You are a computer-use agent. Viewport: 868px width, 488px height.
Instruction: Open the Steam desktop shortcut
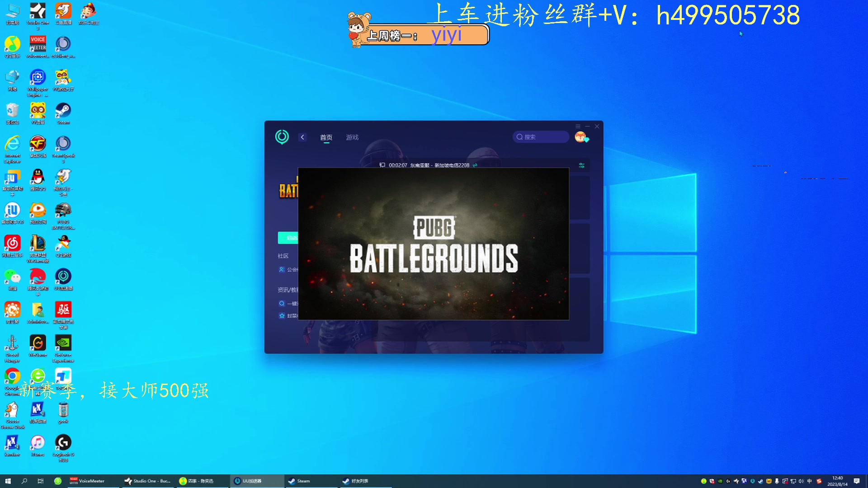[x=63, y=113]
